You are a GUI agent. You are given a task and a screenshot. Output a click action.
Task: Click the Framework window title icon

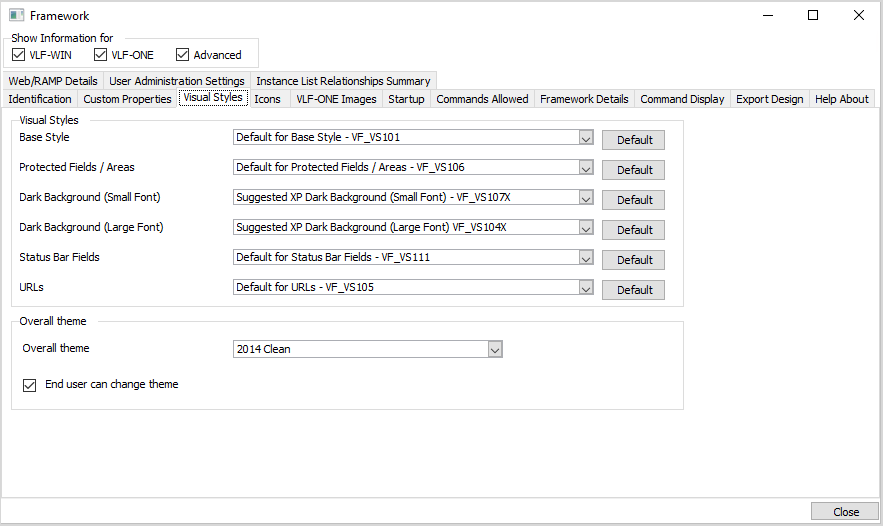(16, 15)
